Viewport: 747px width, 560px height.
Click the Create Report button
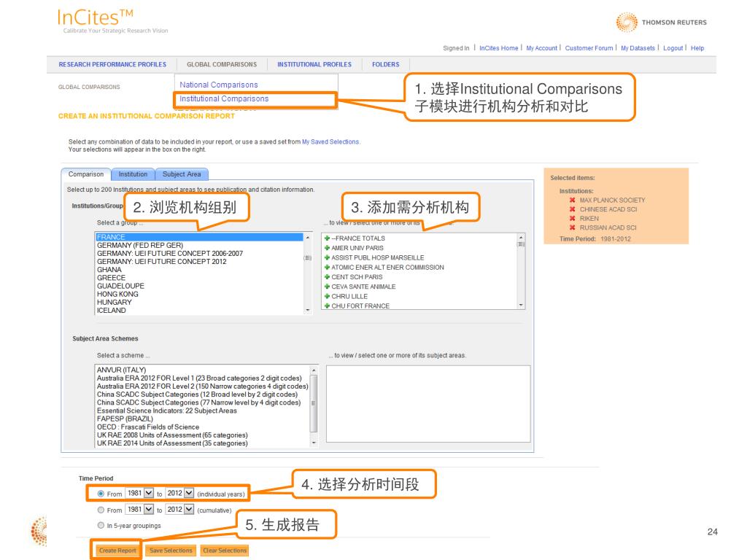117,551
